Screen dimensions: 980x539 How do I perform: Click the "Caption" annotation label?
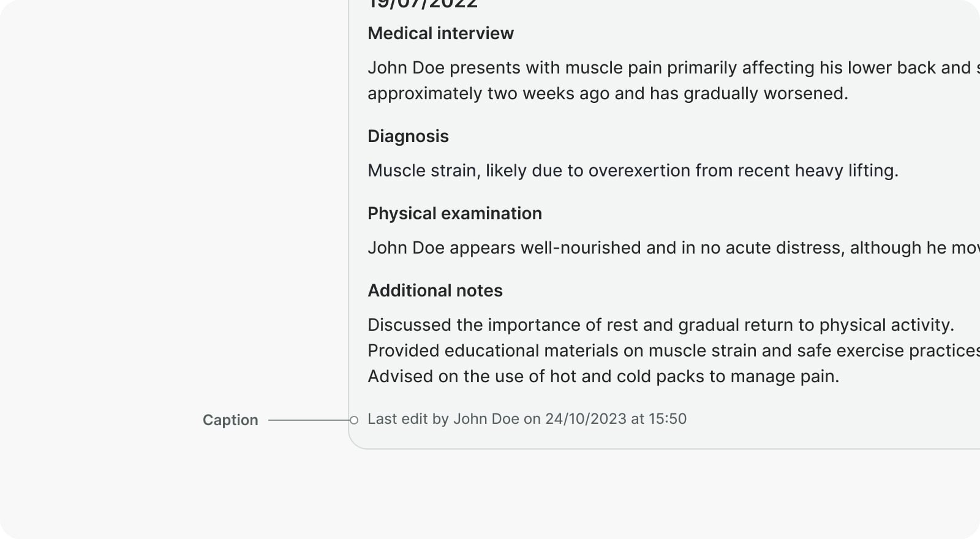(x=230, y=420)
